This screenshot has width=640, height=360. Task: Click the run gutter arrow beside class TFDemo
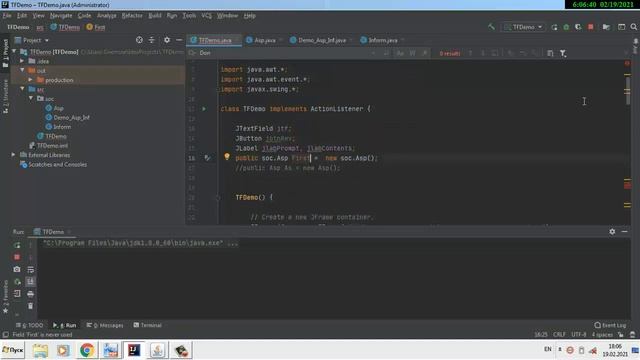point(204,109)
